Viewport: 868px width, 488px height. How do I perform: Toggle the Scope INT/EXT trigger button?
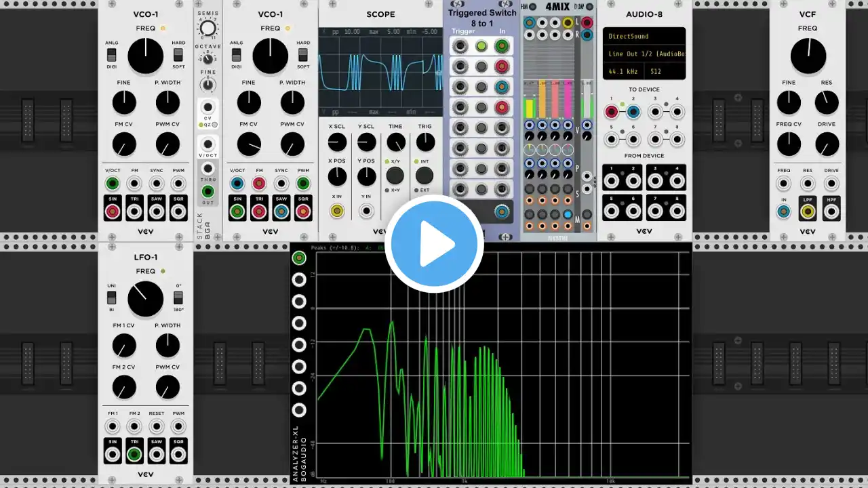pos(425,176)
